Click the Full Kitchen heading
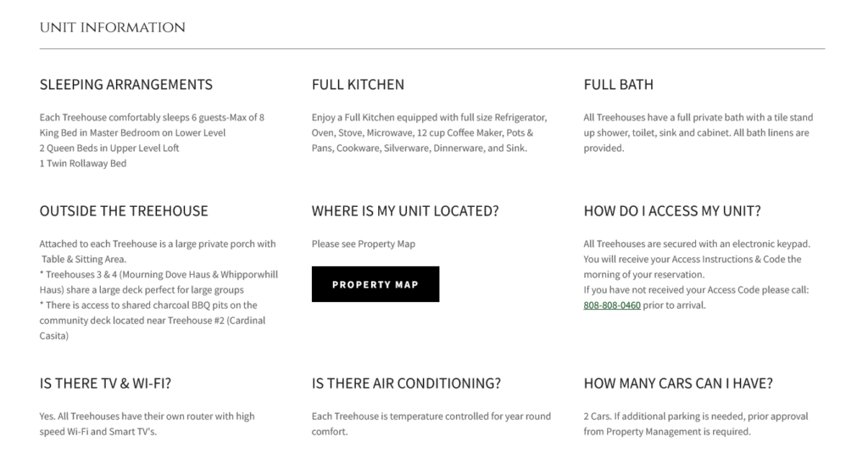Image resolution: width=868 pixels, height=470 pixels. [358, 84]
